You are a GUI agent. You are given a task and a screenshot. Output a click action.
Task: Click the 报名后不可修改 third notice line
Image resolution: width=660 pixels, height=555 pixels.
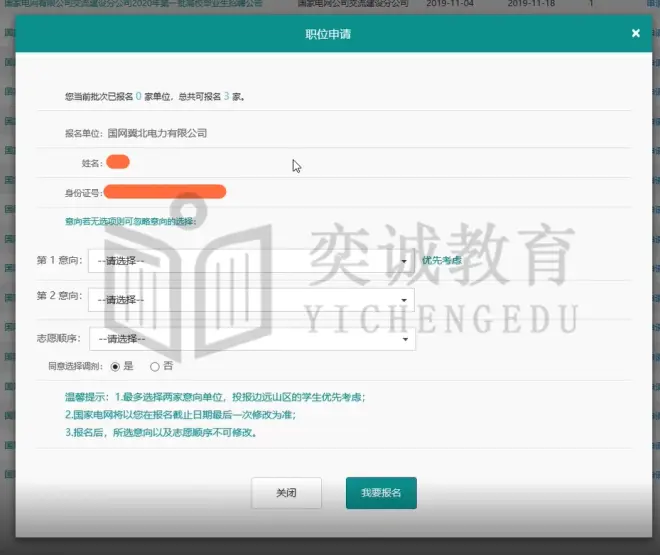click(161, 433)
